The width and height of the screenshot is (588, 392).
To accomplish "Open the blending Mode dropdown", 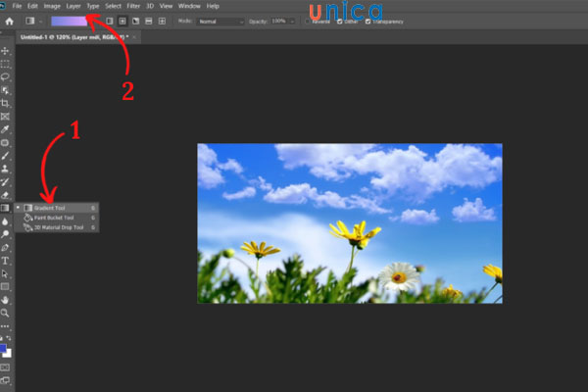I will click(x=220, y=22).
